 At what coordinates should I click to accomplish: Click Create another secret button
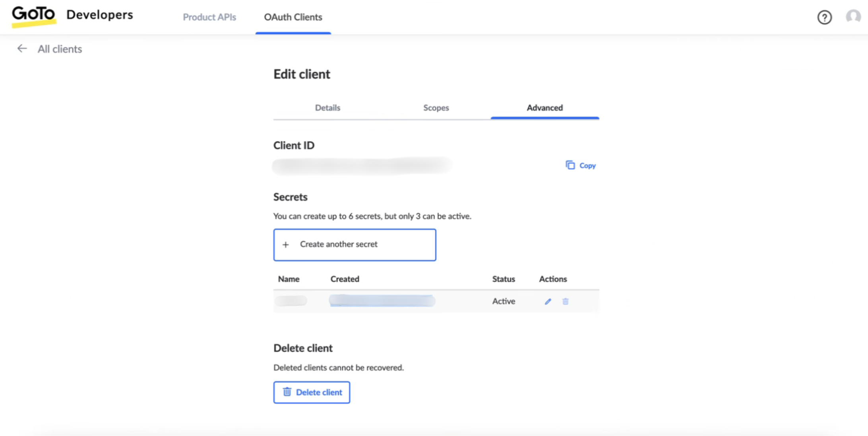[x=355, y=245]
